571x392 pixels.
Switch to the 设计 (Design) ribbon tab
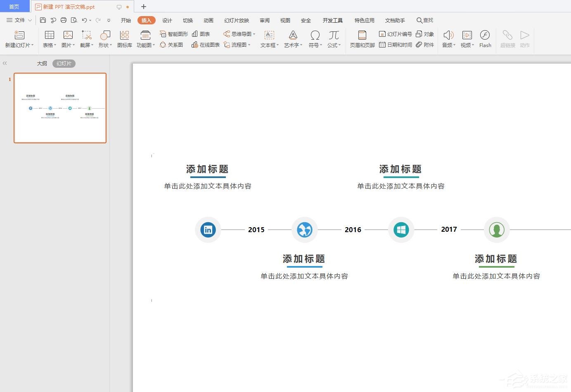167,20
